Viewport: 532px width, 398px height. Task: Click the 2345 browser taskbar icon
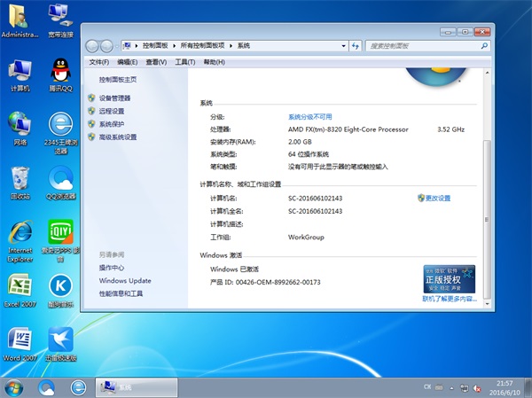[x=78, y=387]
